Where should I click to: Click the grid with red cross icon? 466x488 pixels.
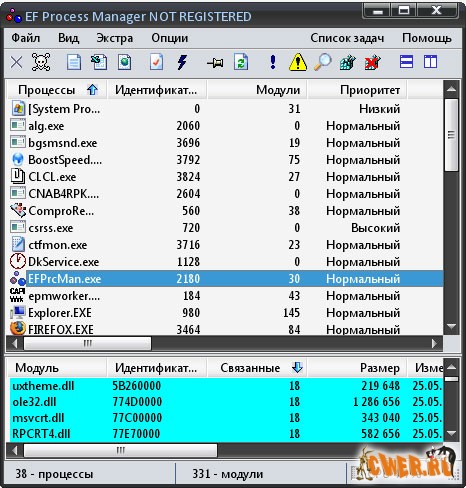tap(373, 62)
